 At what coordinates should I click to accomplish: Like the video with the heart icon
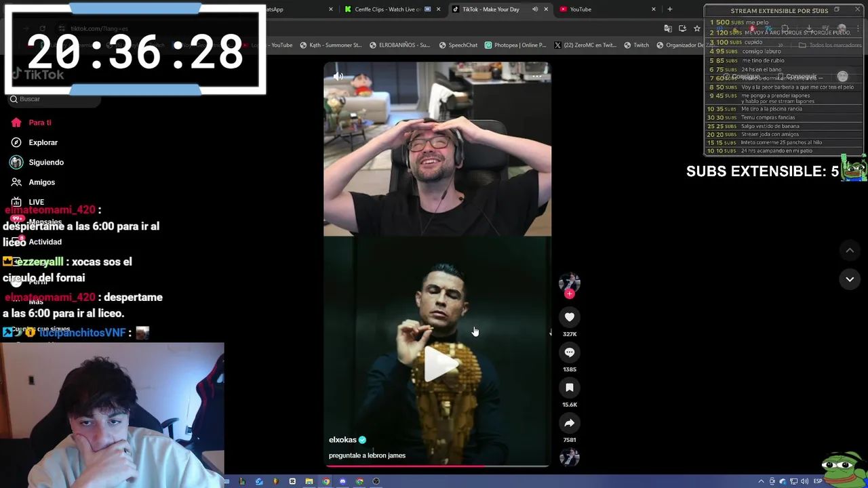pyautogui.click(x=570, y=317)
